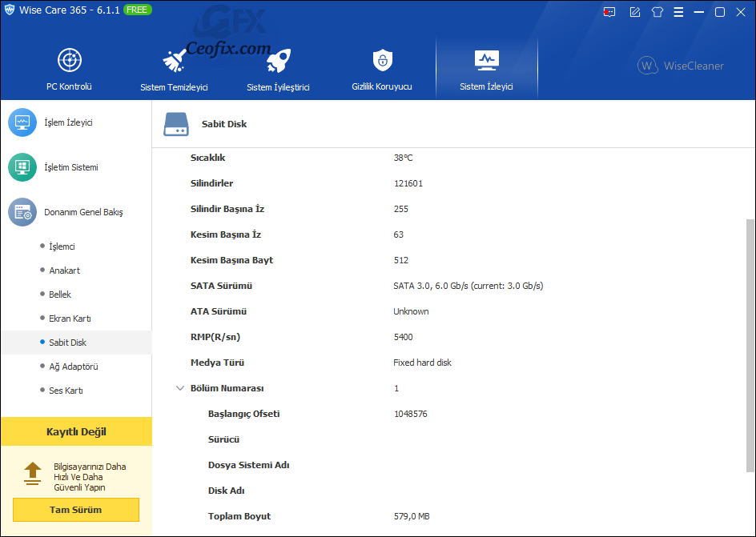Click the Sıcaklık value 38°C
Screen dimensions: 756x537
pos(403,158)
